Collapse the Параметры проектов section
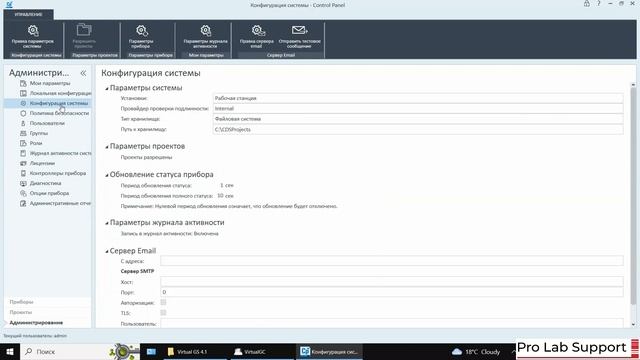Screen dimensions: 640x360 [107, 147]
